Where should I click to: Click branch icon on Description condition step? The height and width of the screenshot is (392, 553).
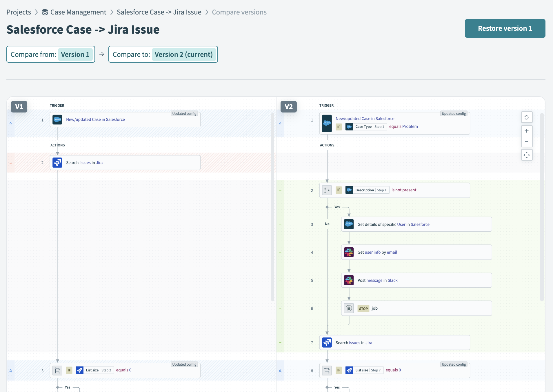(x=327, y=190)
